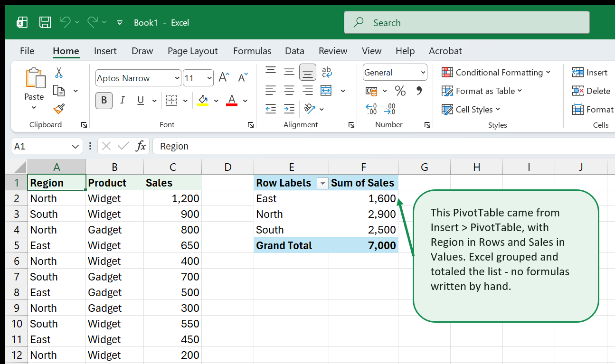Open the font size dropdown showing 11
This screenshot has width=615, height=364.
pos(209,78)
